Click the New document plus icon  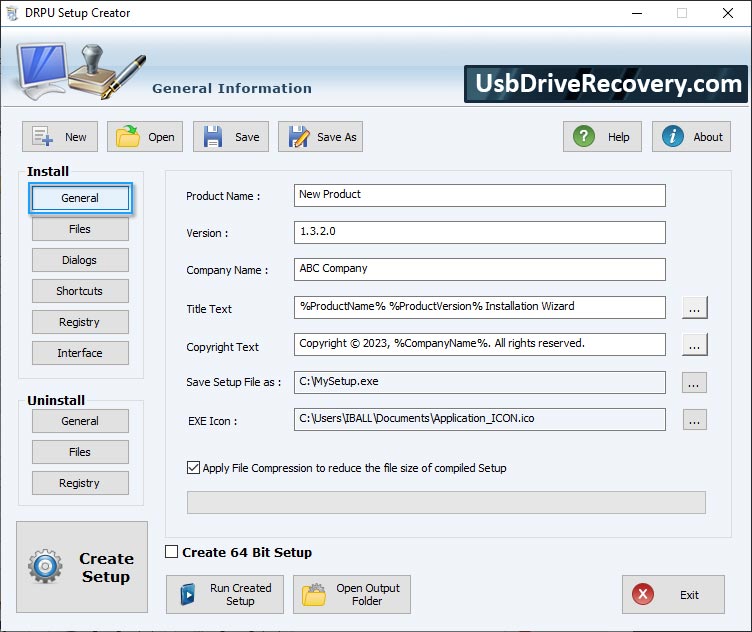pyautogui.click(x=42, y=137)
